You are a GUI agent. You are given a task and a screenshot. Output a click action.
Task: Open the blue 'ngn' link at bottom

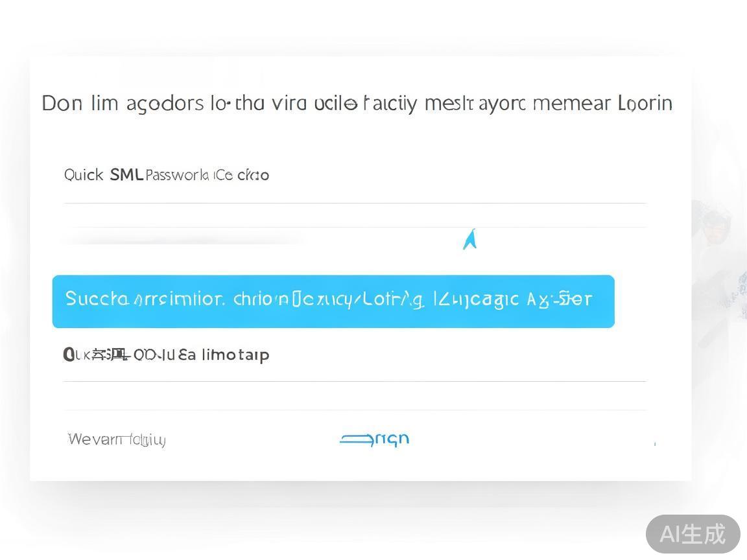point(392,439)
